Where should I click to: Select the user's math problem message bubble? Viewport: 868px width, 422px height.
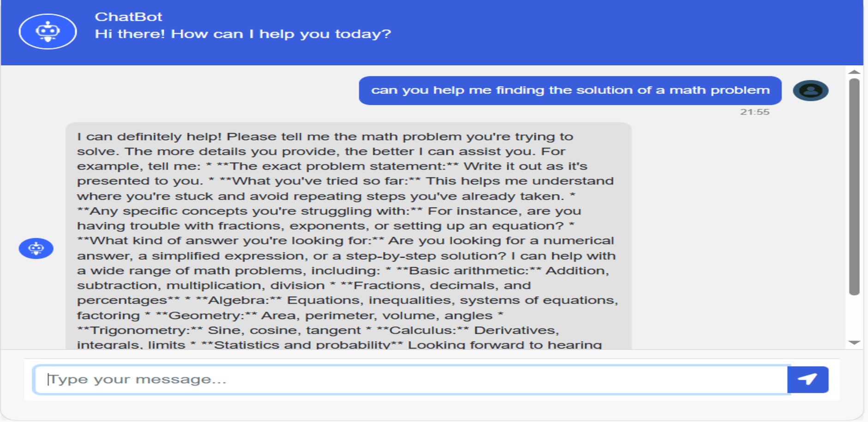570,90
